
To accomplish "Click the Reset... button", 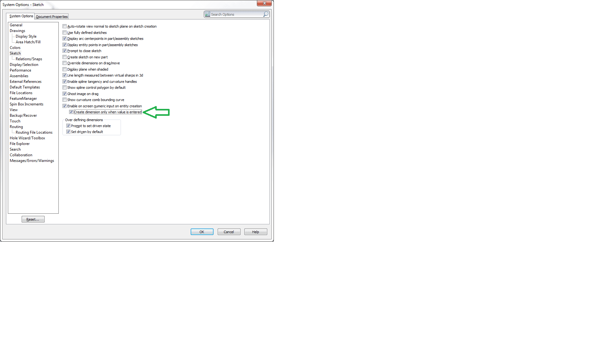I will click(33, 219).
